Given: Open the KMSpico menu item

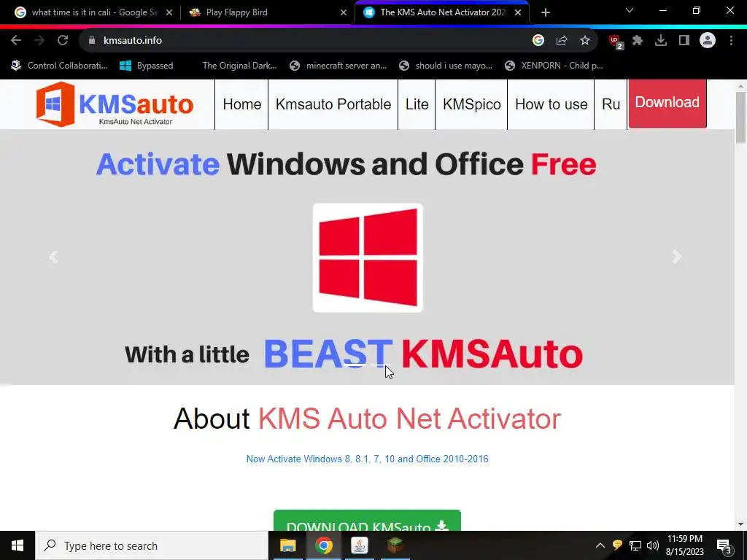Looking at the screenshot, I should [x=472, y=104].
